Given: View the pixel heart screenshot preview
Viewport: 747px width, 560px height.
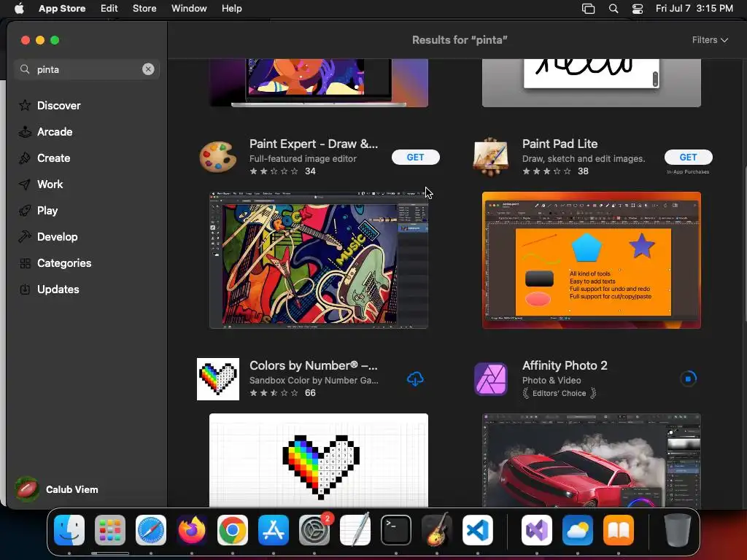Looking at the screenshot, I should (319, 460).
